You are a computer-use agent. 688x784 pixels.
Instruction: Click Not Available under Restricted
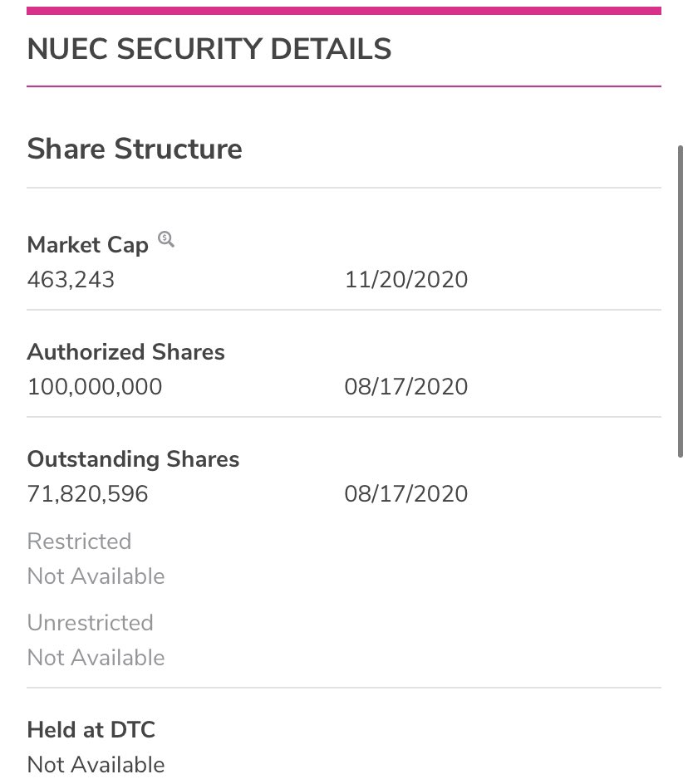96,576
